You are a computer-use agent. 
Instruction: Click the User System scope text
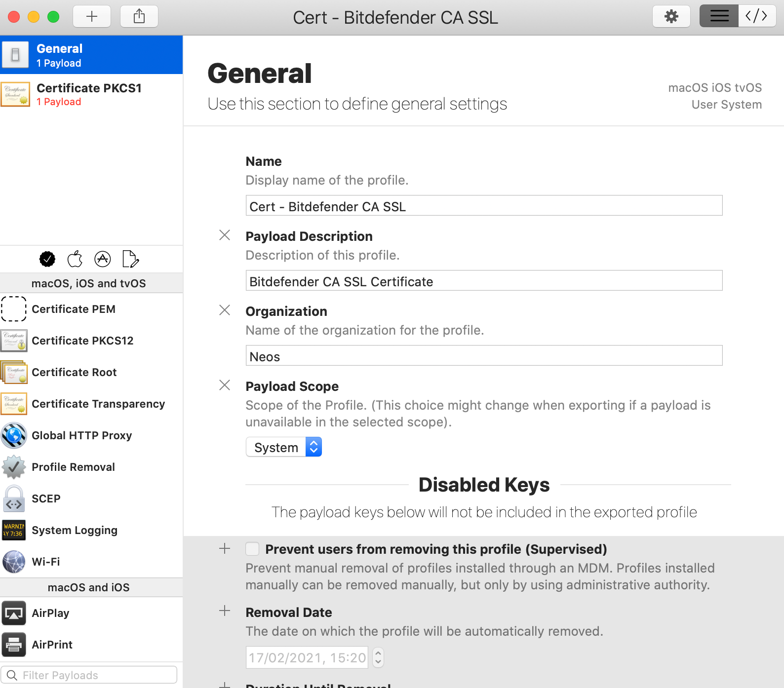click(x=726, y=105)
